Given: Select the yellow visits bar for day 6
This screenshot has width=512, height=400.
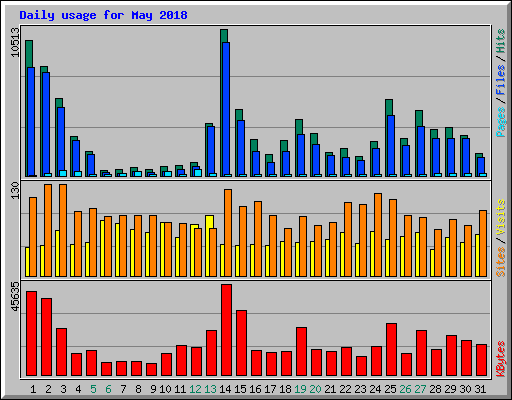Looking at the screenshot, I should click(x=102, y=248).
